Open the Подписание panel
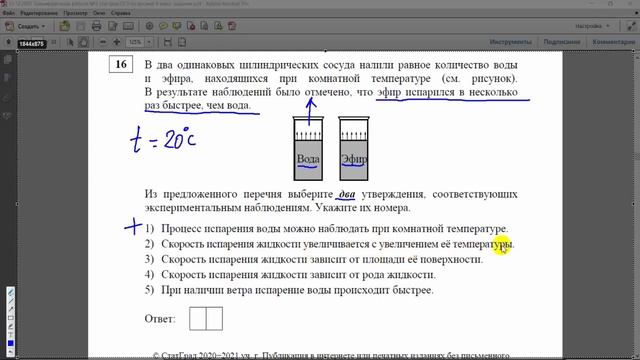Screen dimensions: 640x360 (x=562, y=42)
